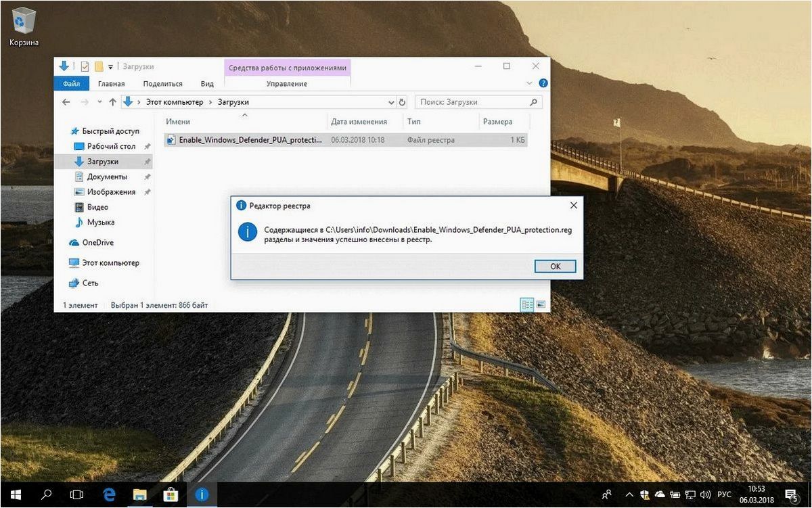The width and height of the screenshot is (812, 508).
Task: Click the power battery tray icon
Action: tap(675, 494)
